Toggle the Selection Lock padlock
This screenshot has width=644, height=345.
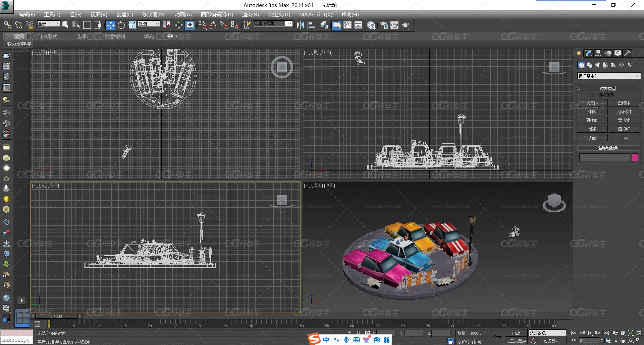pyautogui.click(x=359, y=333)
